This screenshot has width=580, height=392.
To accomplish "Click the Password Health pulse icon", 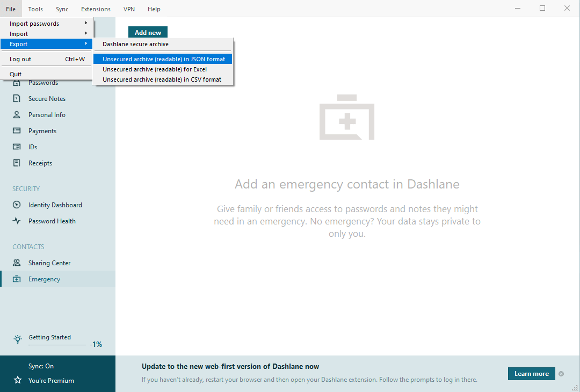I will click(17, 221).
